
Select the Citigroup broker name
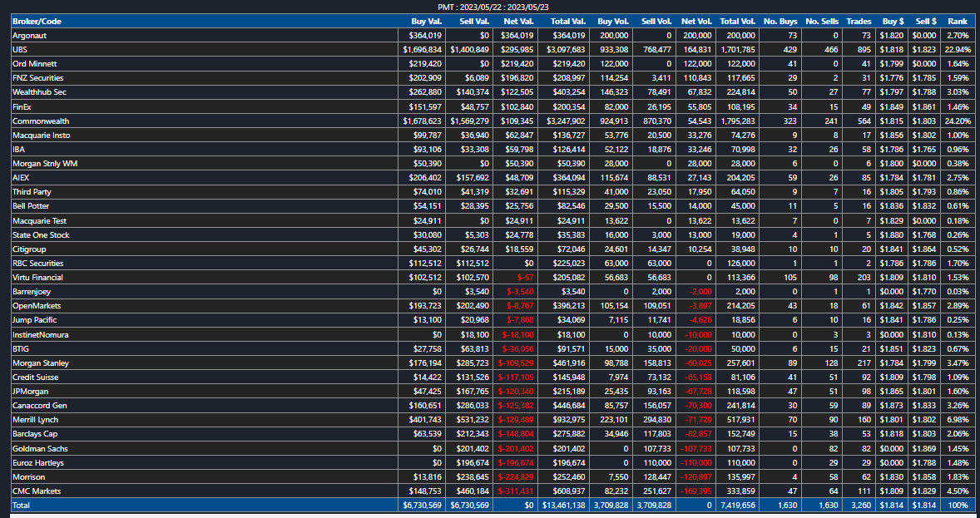point(29,249)
